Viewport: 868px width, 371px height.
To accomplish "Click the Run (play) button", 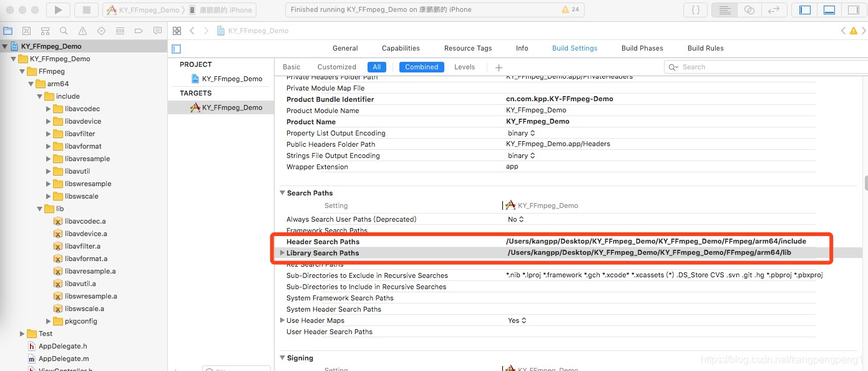I will 58,10.
